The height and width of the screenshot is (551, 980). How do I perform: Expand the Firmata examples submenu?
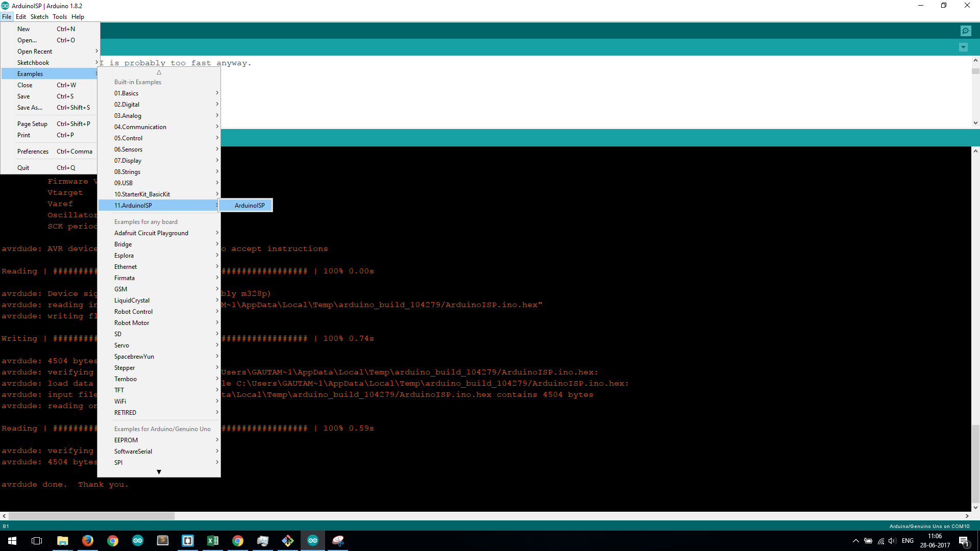point(159,278)
